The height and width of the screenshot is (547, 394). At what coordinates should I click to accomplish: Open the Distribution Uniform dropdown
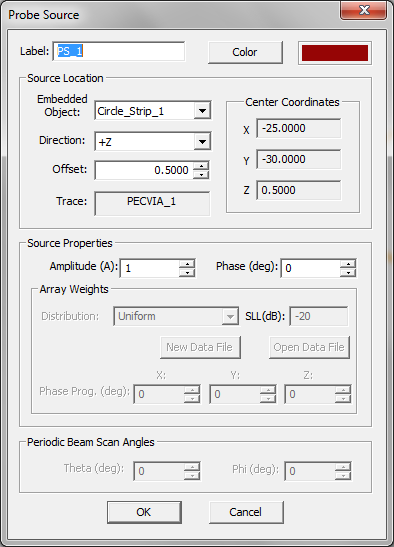pos(176,316)
